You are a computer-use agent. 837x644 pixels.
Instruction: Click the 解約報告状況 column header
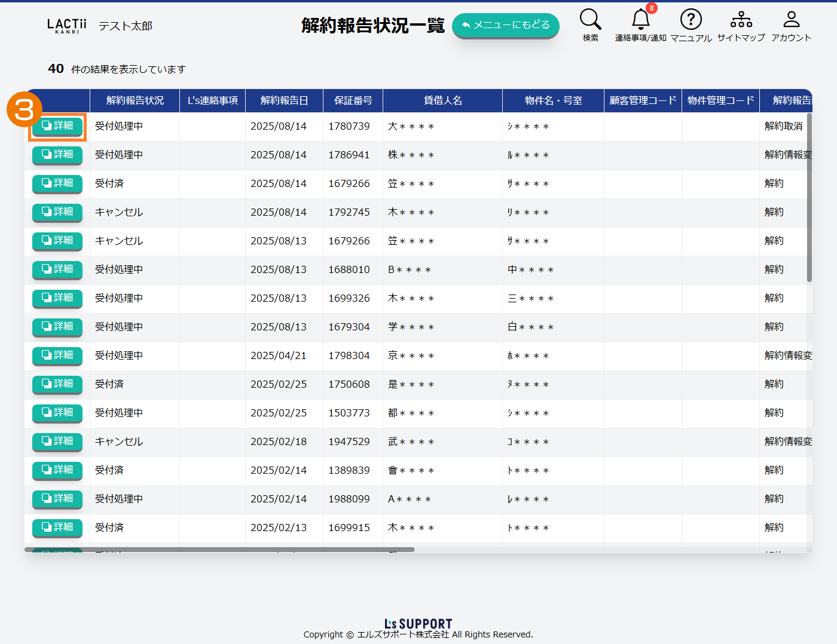[x=135, y=100]
